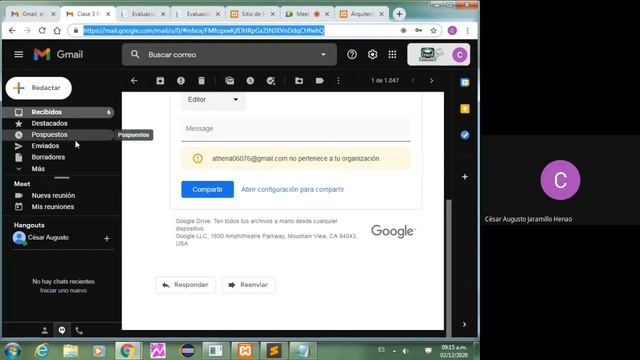Click the browser address bar URL
The image size is (640, 360).
pyautogui.click(x=204, y=31)
